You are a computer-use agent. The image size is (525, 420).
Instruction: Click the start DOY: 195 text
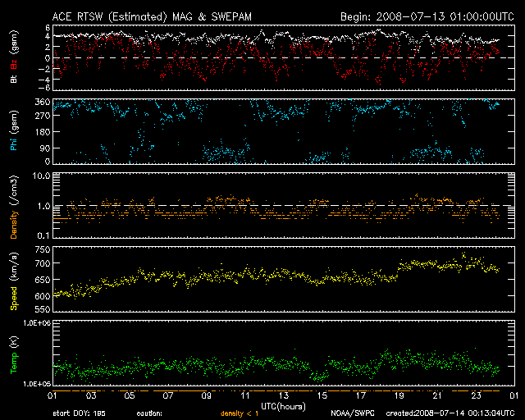point(77,413)
